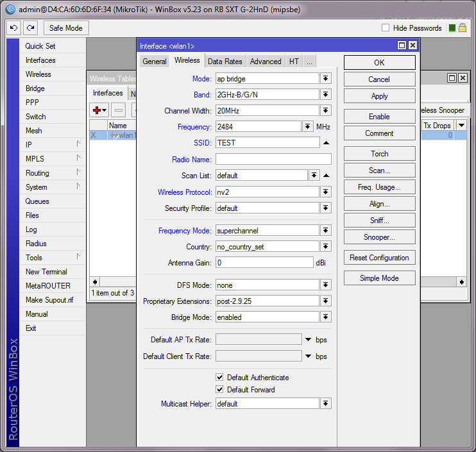Image resolution: width=476 pixels, height=452 pixels.
Task: Open the Wireless Protocol dropdown
Action: click(326, 192)
